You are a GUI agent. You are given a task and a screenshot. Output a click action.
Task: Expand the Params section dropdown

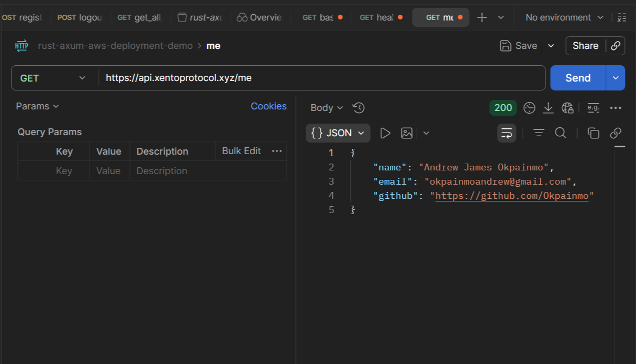click(37, 106)
